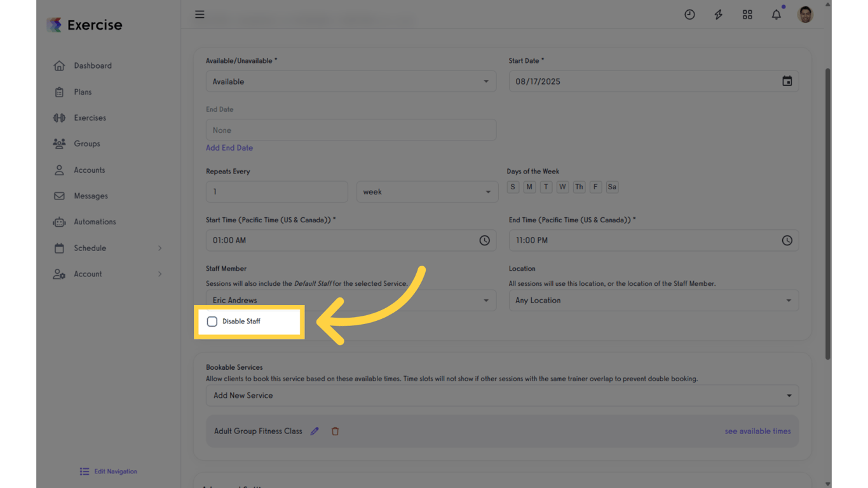Viewport: 868px width, 488px height.
Task: Open the user profile avatar
Action: [x=805, y=14]
